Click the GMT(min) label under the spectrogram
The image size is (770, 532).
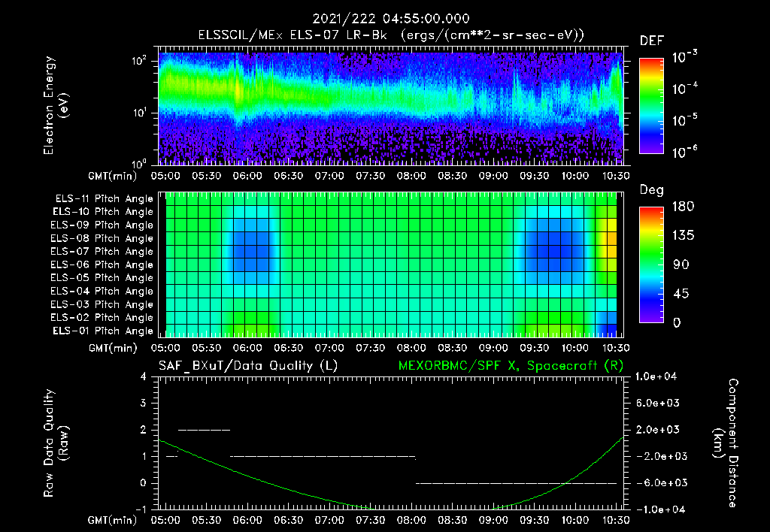113,176
